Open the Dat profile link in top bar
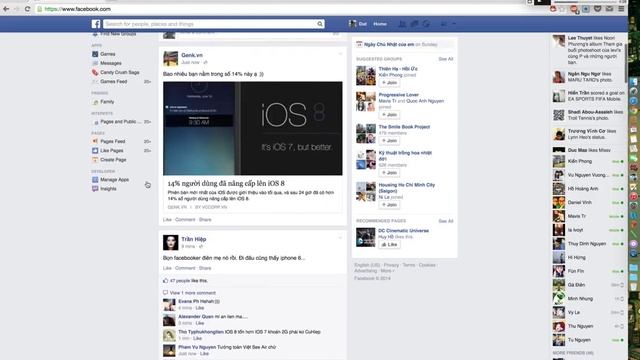 [x=358, y=24]
